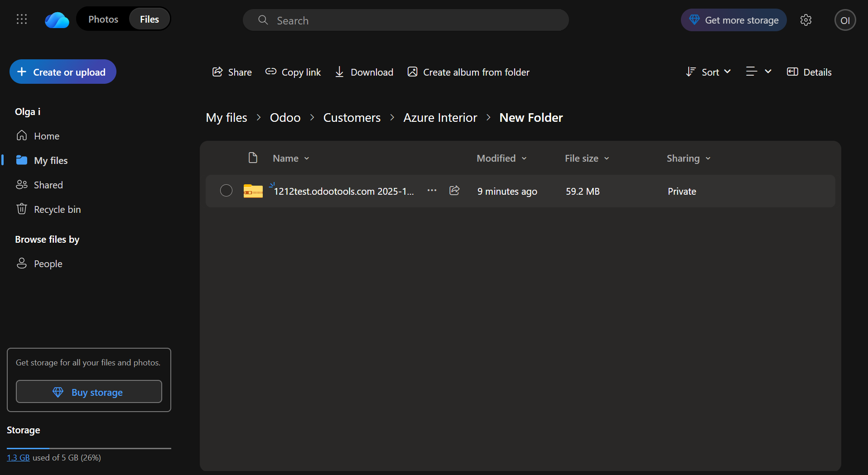Open the OI account profile avatar
Image resolution: width=868 pixels, height=475 pixels.
(x=844, y=20)
